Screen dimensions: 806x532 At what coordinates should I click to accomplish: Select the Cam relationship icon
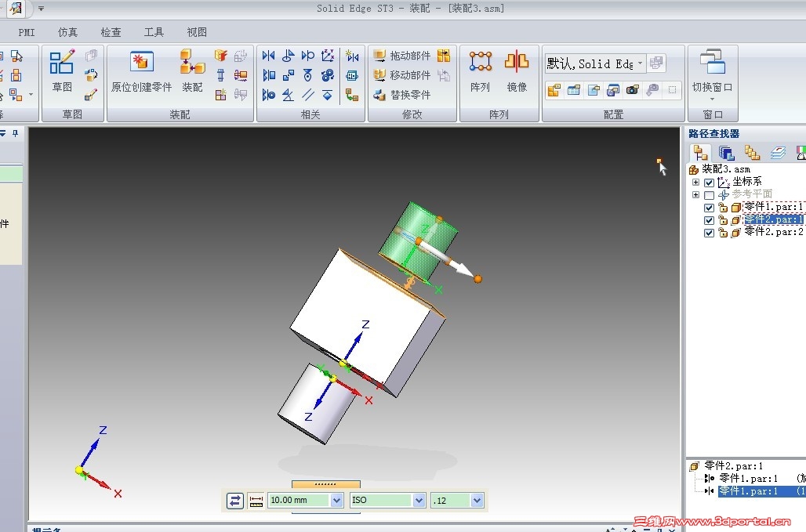tap(308, 75)
